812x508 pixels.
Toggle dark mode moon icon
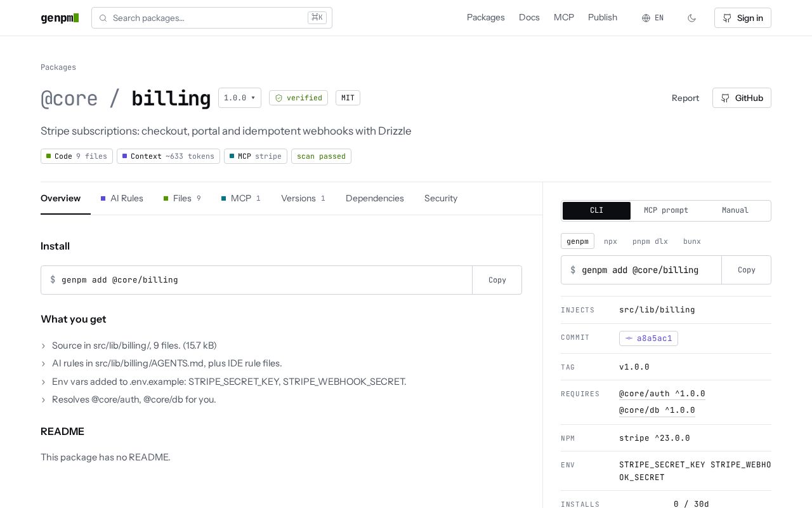point(691,18)
